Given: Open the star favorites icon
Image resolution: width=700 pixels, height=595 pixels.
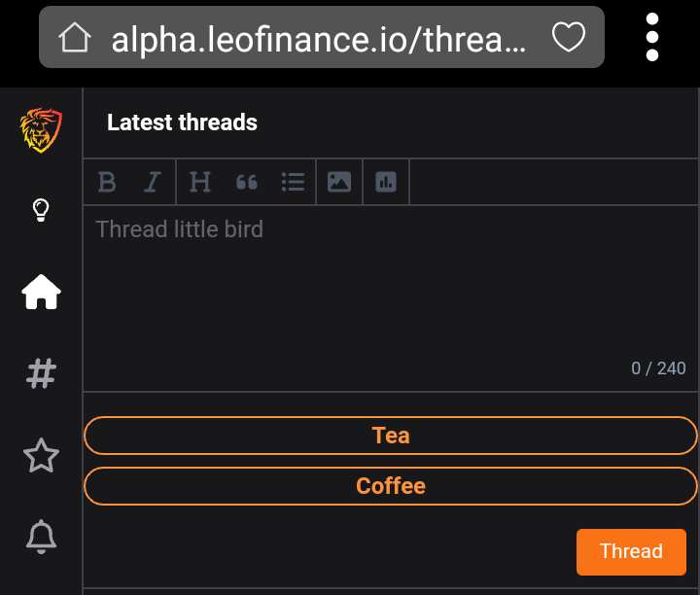Looking at the screenshot, I should pos(41,455).
